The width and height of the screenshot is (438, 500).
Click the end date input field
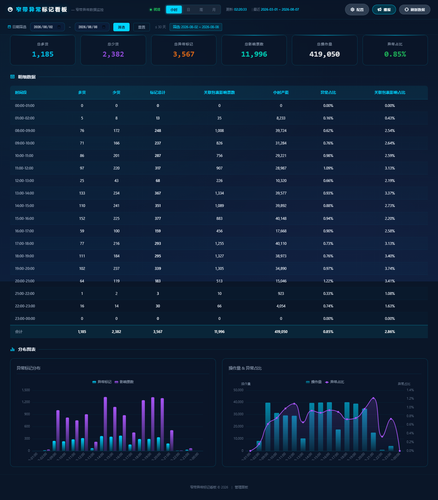(x=92, y=27)
